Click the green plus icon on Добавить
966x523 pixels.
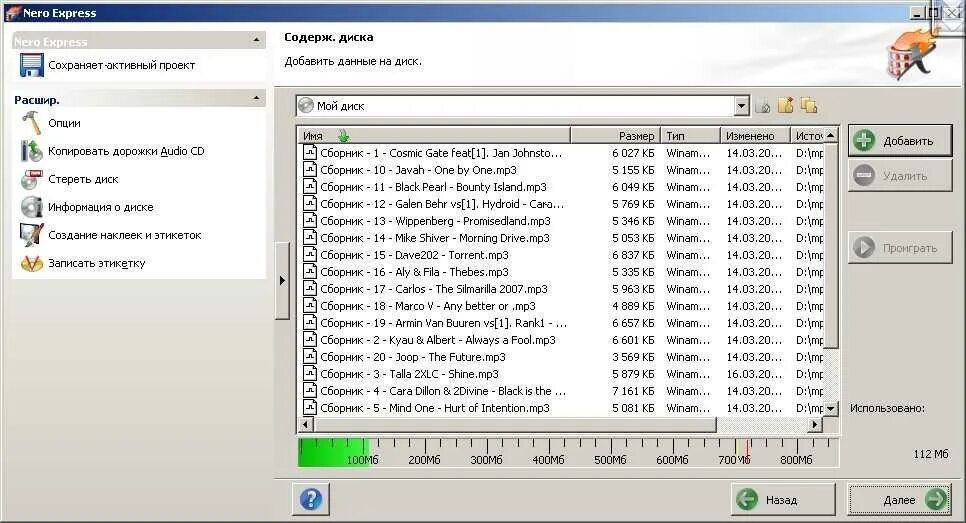[864, 140]
